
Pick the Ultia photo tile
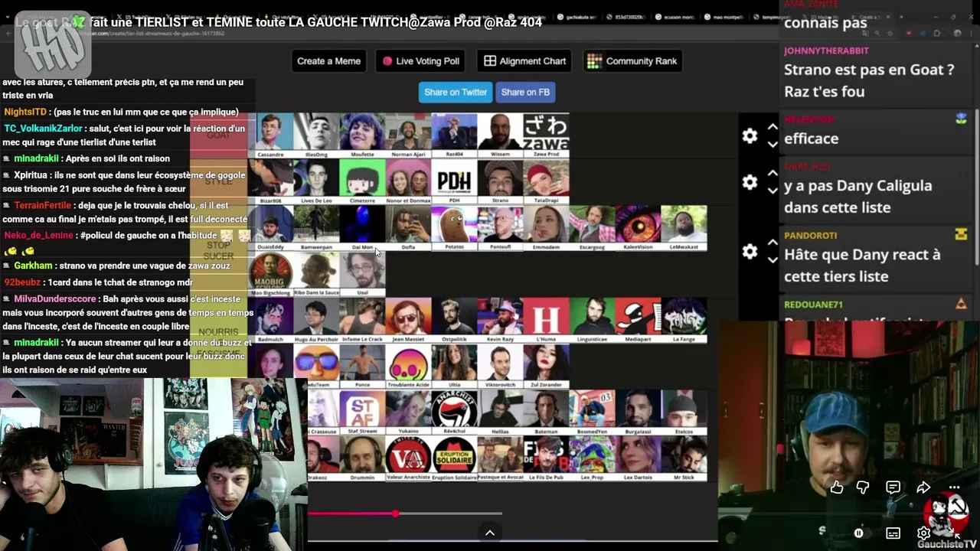[x=454, y=365]
